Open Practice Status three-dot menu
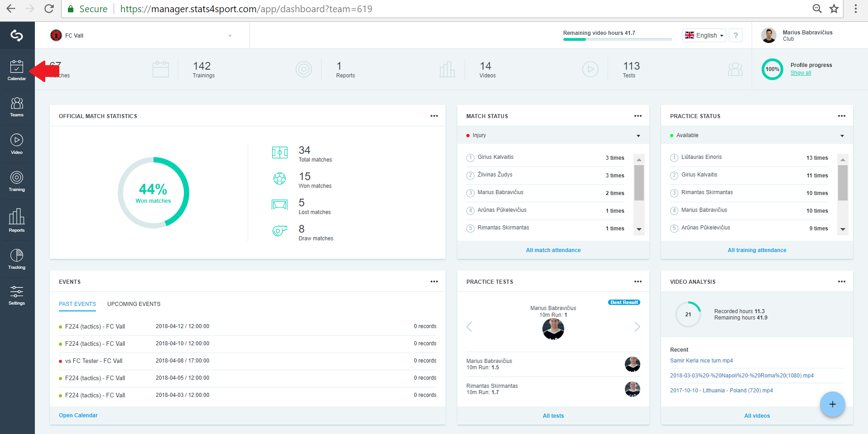 click(842, 116)
